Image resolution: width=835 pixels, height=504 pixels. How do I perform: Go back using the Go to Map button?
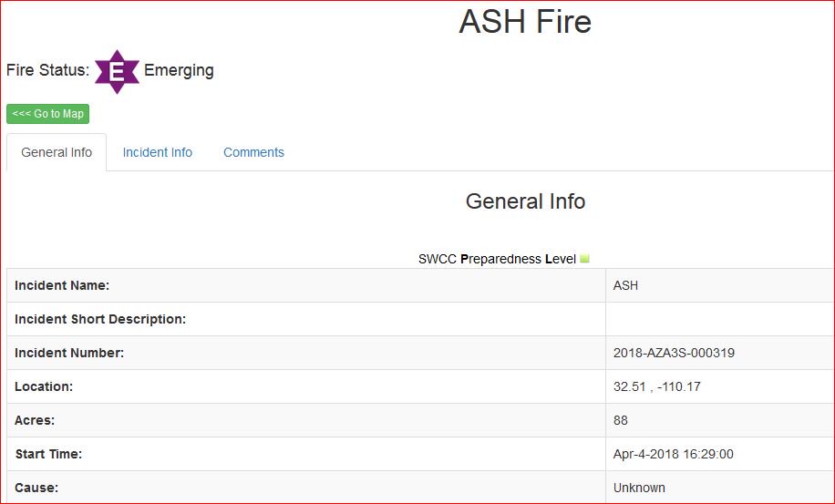[x=48, y=114]
